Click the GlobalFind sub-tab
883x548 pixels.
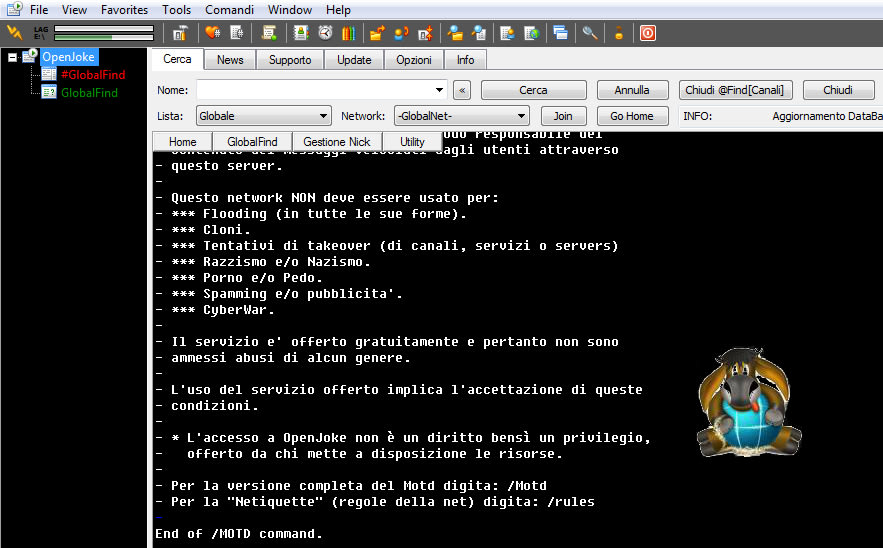tap(252, 141)
